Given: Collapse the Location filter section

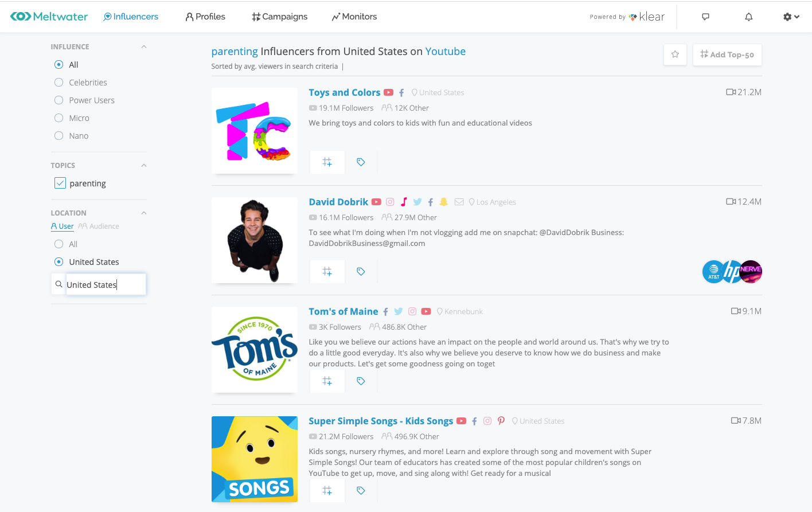Looking at the screenshot, I should [144, 213].
